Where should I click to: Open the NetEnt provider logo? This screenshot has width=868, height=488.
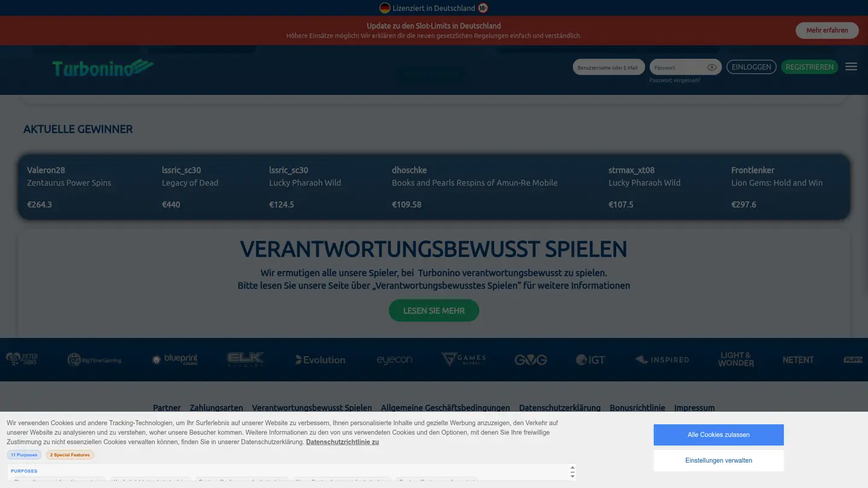(798, 360)
